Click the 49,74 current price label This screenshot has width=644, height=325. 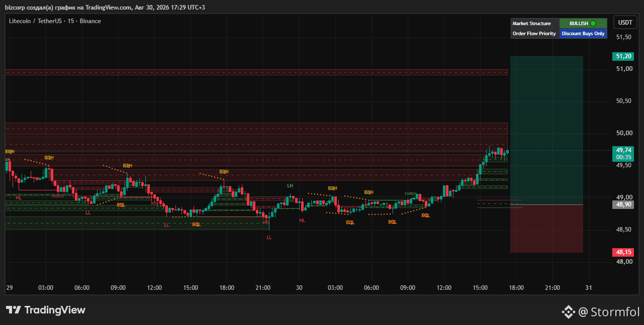[623, 150]
